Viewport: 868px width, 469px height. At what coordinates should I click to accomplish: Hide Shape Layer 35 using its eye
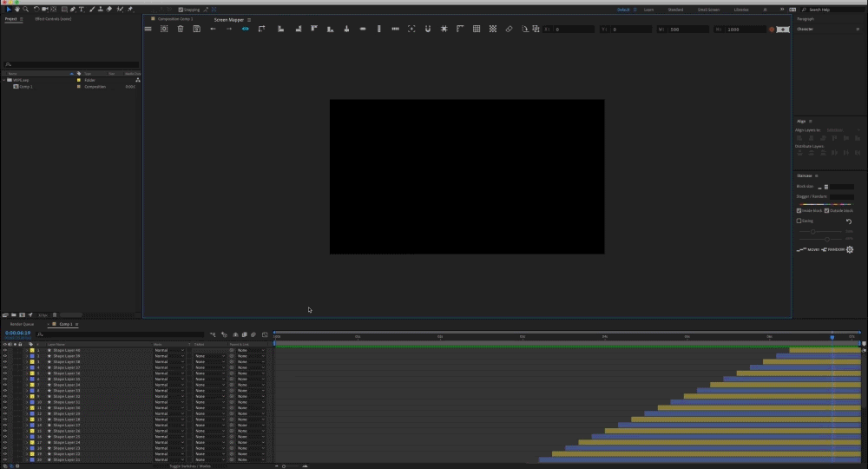5,380
